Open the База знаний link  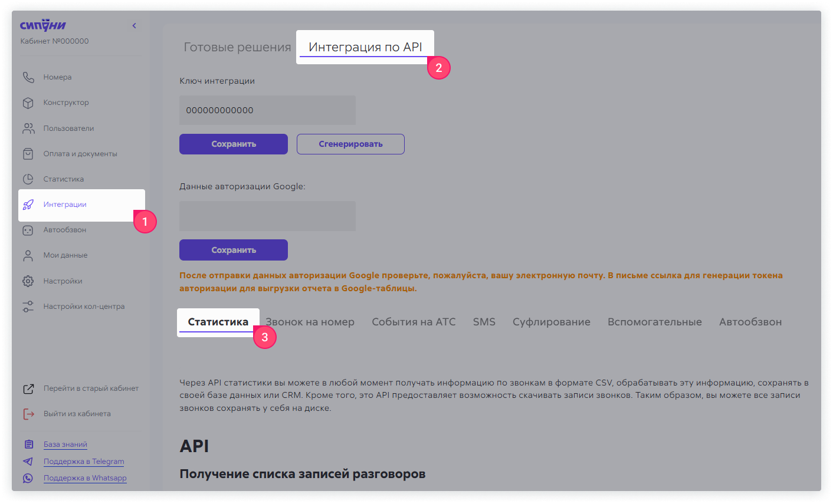(65, 444)
